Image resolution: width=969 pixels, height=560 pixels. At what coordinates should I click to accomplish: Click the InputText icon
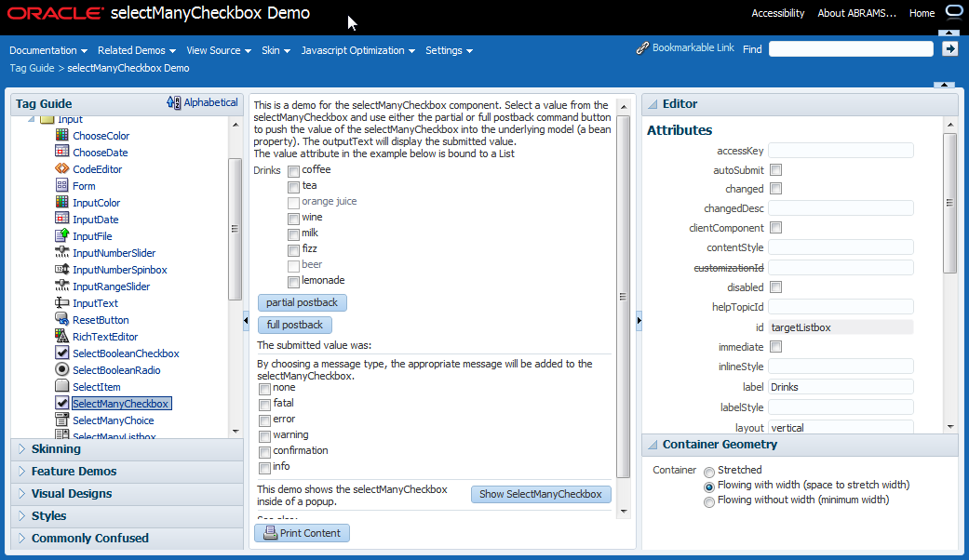(61, 302)
